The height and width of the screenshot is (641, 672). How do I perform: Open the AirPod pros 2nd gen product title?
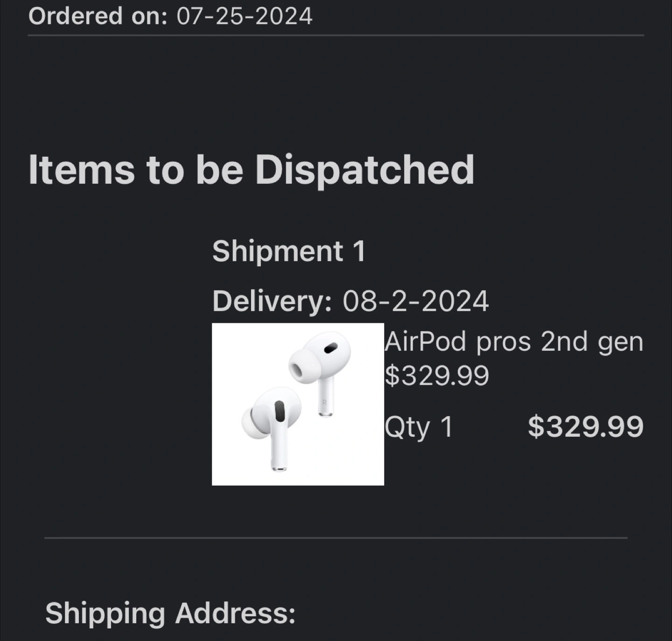click(x=513, y=341)
